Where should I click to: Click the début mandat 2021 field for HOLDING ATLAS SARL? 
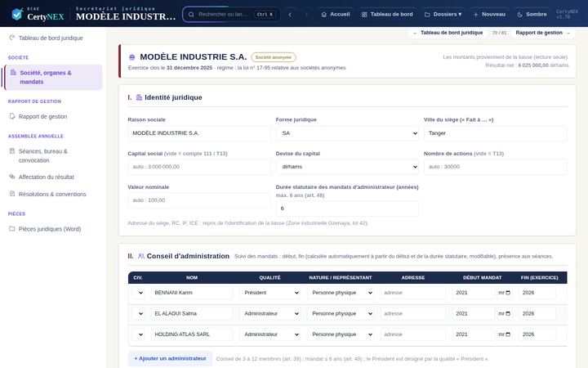pyautogui.click(x=473, y=334)
